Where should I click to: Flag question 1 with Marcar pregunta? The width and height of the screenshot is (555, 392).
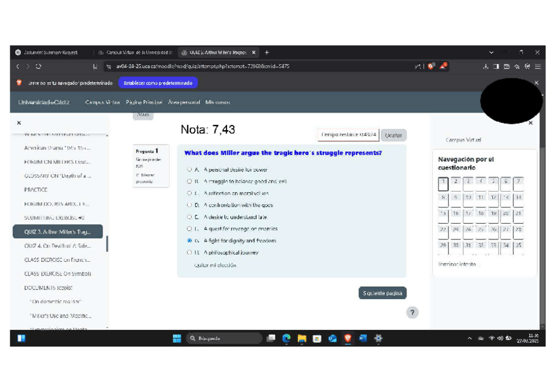coord(145,178)
